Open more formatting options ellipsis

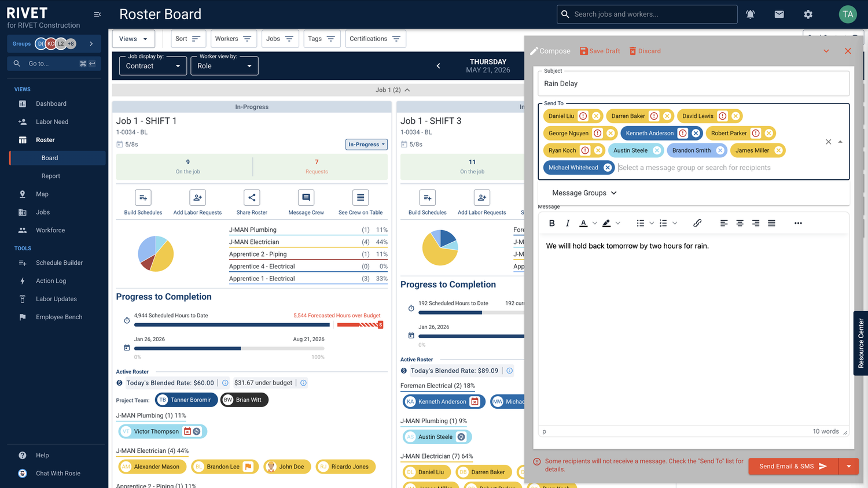coord(798,223)
